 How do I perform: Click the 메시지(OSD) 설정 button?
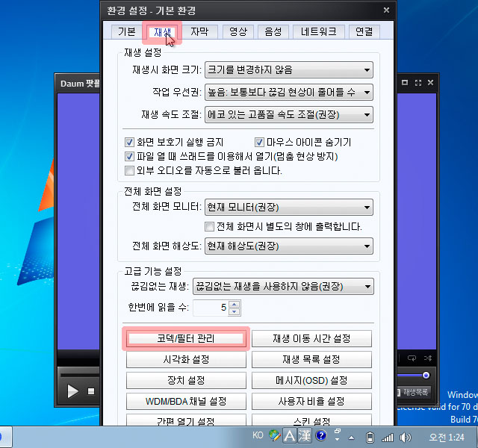coord(311,380)
